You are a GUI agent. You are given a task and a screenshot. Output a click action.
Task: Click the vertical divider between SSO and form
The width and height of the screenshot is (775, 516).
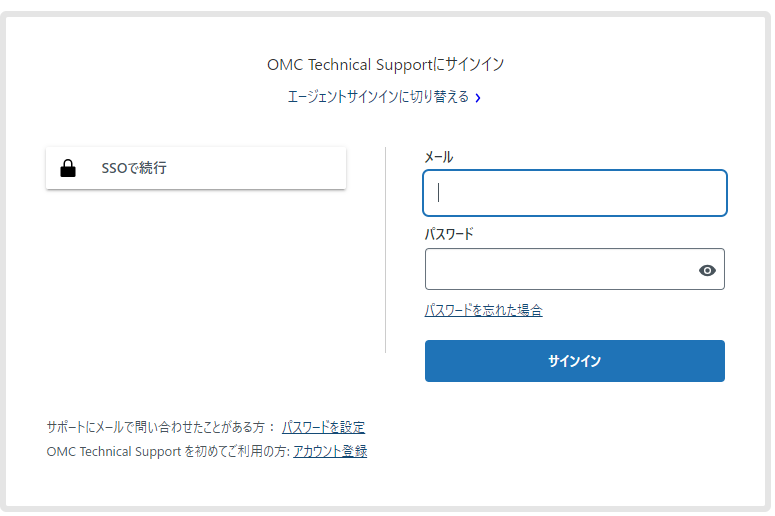pyautogui.click(x=386, y=250)
